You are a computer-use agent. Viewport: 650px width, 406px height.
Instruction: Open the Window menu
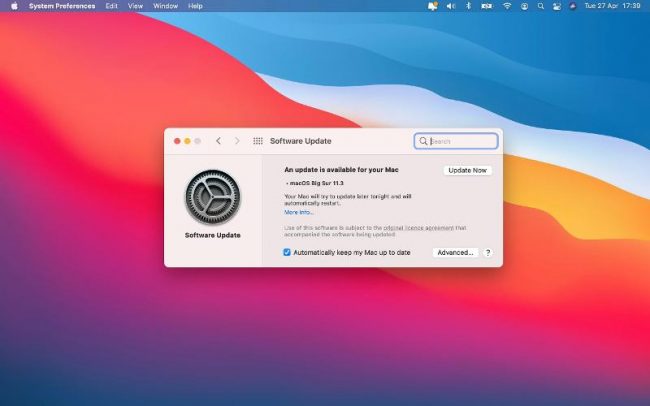[x=166, y=6]
